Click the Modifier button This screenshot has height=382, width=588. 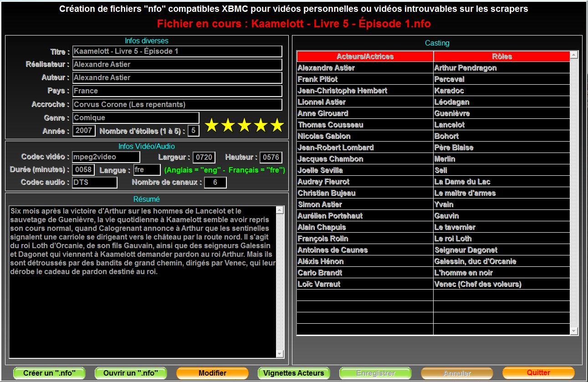coord(212,373)
